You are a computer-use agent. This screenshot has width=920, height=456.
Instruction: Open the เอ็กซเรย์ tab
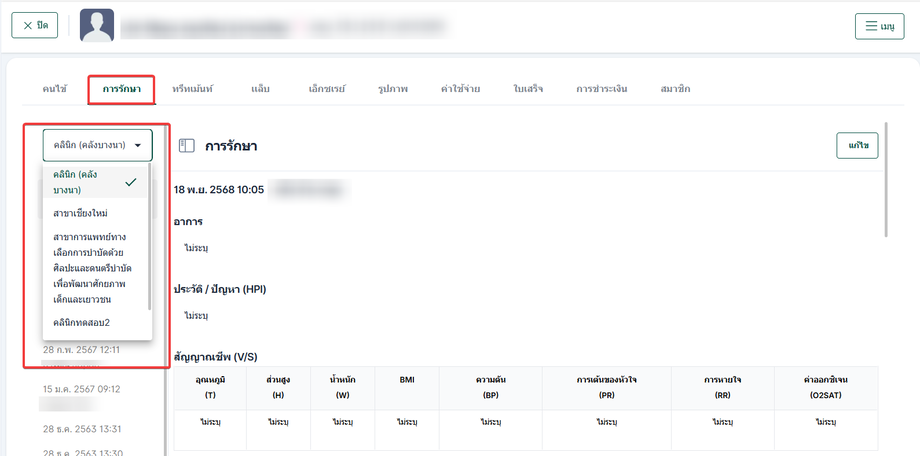click(327, 89)
